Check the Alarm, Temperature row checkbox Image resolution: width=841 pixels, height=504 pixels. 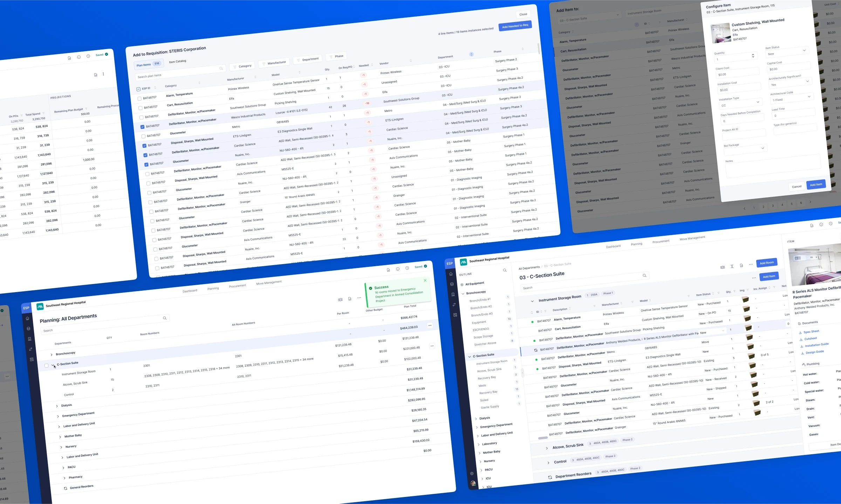(139, 99)
